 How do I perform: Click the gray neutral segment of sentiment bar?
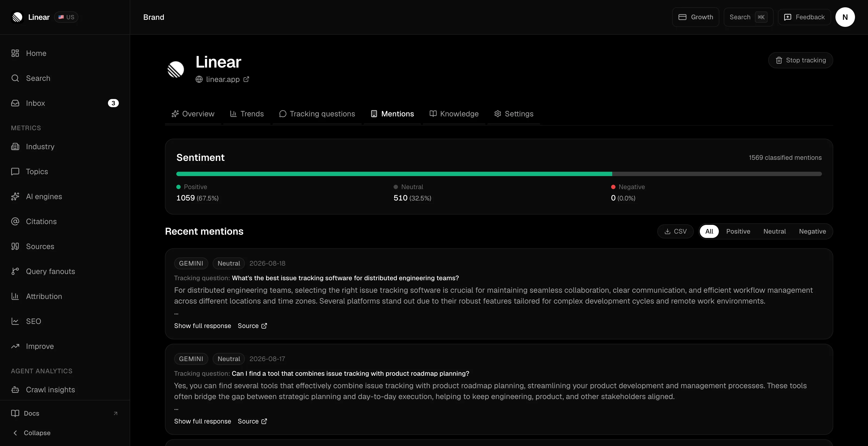(717, 174)
